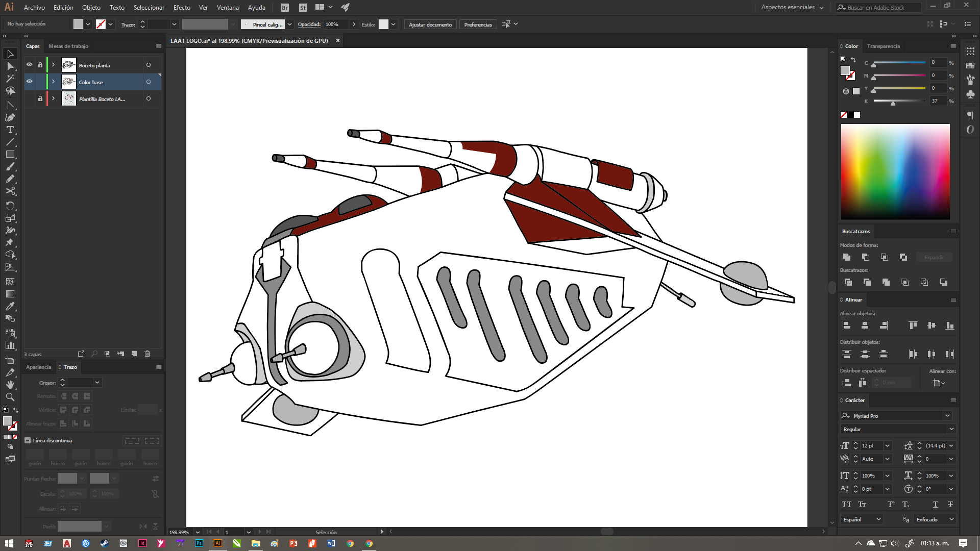Select the Gradient tool
The image size is (980, 551).
[10, 294]
